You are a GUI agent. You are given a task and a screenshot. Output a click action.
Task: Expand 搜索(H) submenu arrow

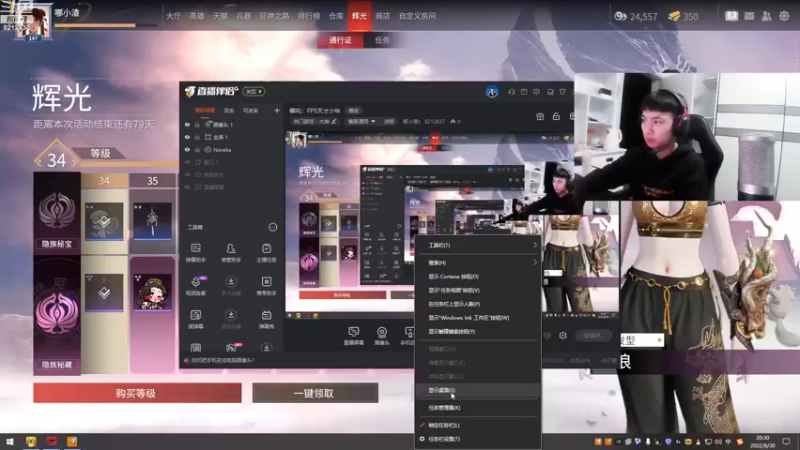pyautogui.click(x=535, y=262)
